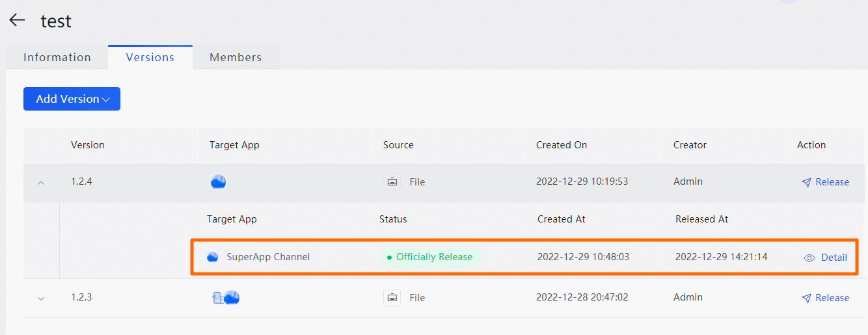Collapse the version 1.2.4 row

click(41, 183)
